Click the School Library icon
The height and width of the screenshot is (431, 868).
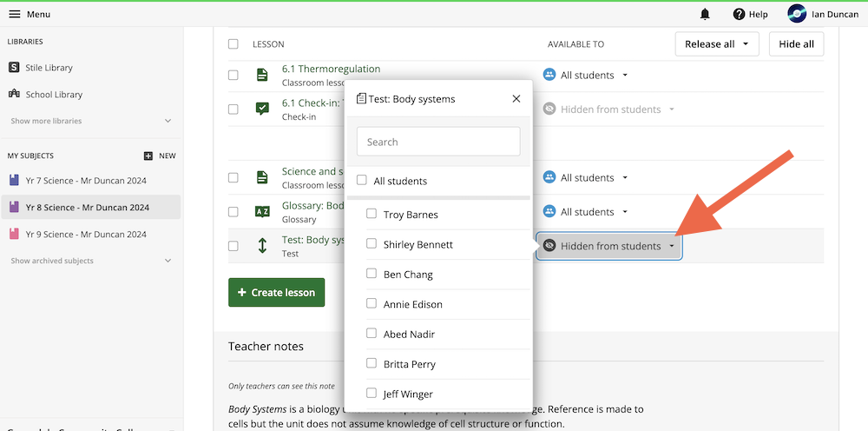tap(14, 94)
